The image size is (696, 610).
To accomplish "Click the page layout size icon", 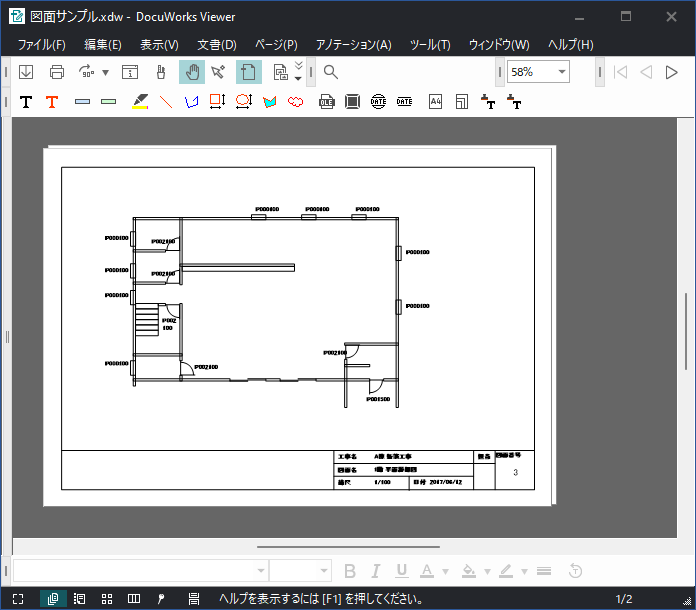I will coord(462,102).
